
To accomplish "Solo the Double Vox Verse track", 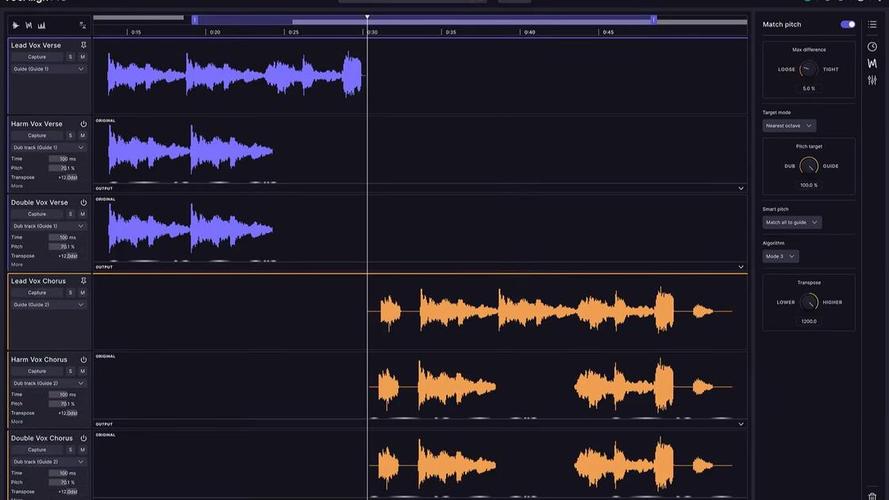I will click(70, 214).
